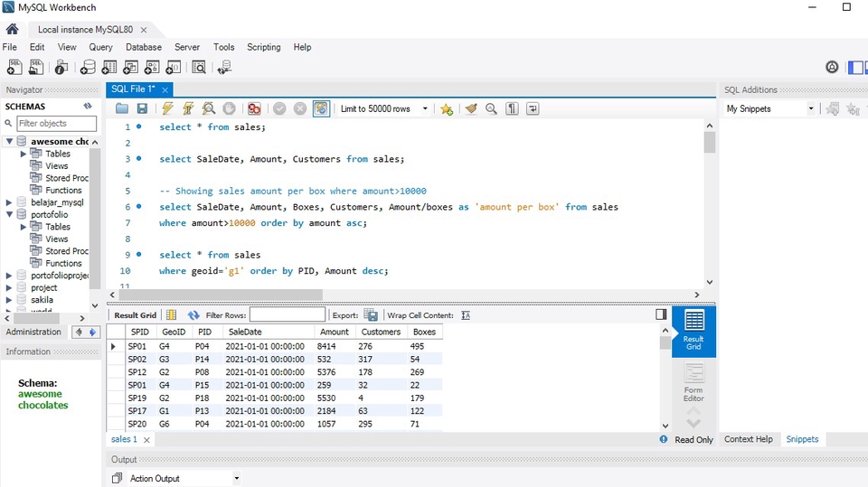Image resolution: width=868 pixels, height=487 pixels.
Task: Select the Result Grid view button
Action: pos(693,331)
